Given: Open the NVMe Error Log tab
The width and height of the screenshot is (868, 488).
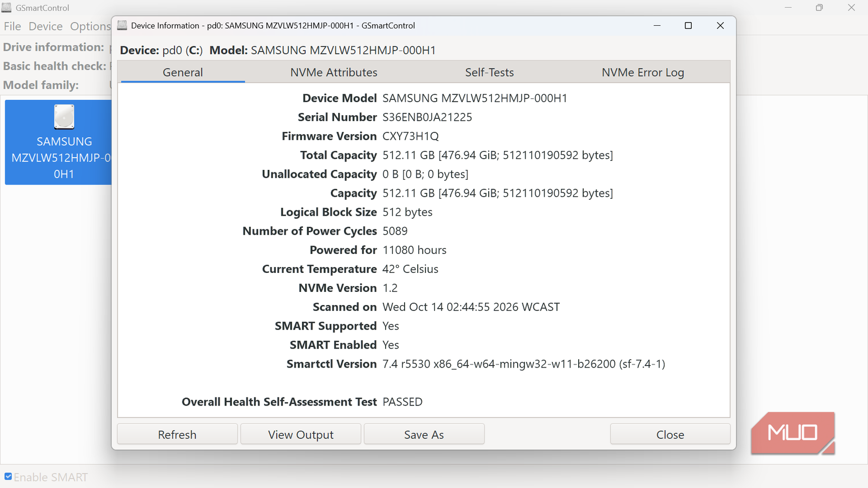Looking at the screenshot, I should (x=642, y=72).
